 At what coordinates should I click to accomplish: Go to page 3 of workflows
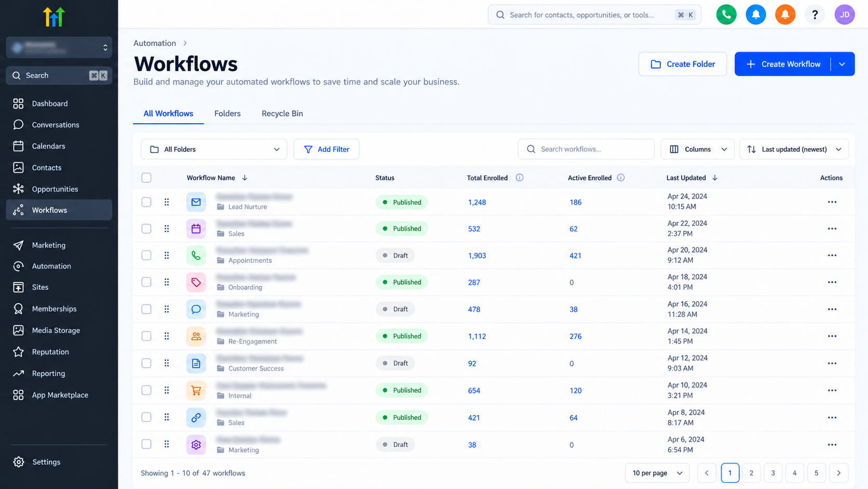pos(773,473)
